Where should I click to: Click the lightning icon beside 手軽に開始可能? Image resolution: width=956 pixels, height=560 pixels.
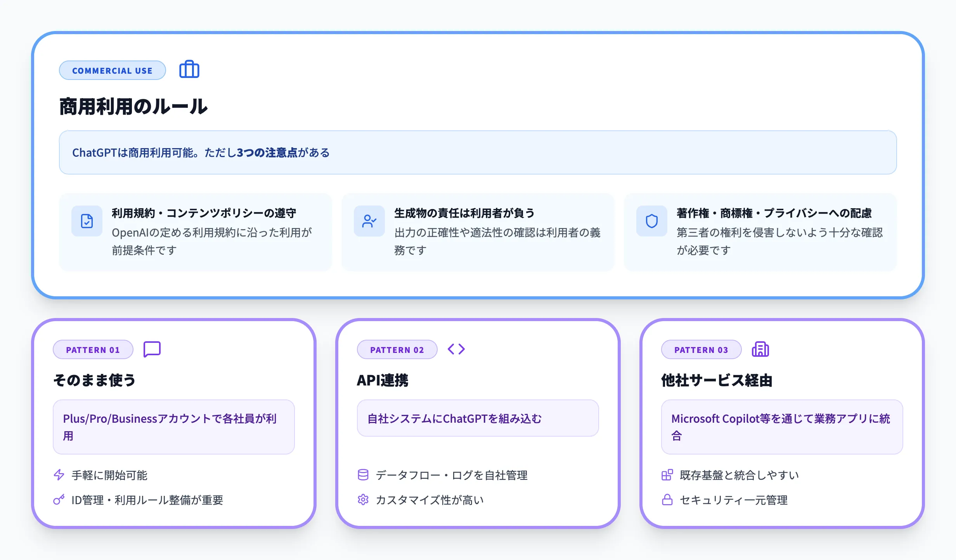point(59,475)
